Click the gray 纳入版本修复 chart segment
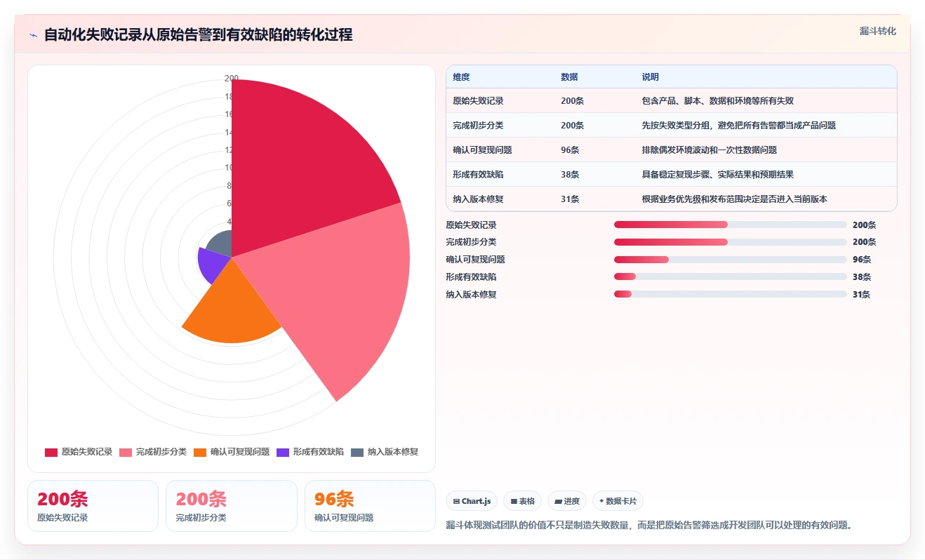The image size is (925, 560). pos(222,245)
